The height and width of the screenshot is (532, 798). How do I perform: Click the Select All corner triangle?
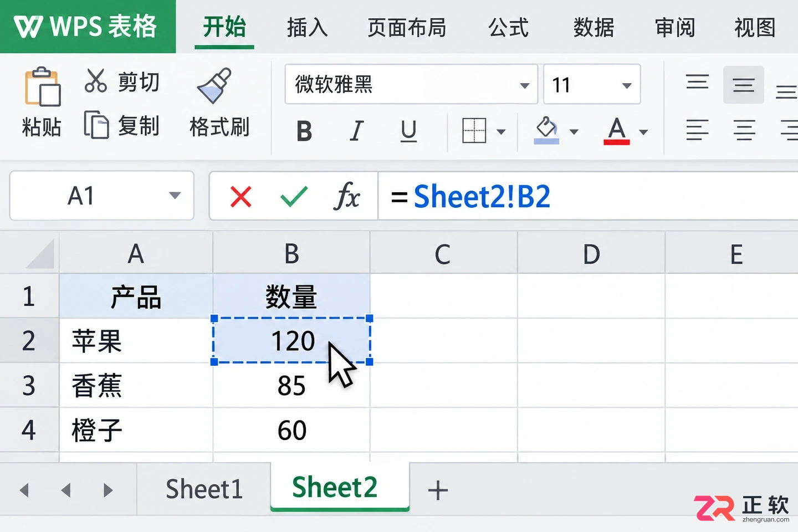click(40, 254)
